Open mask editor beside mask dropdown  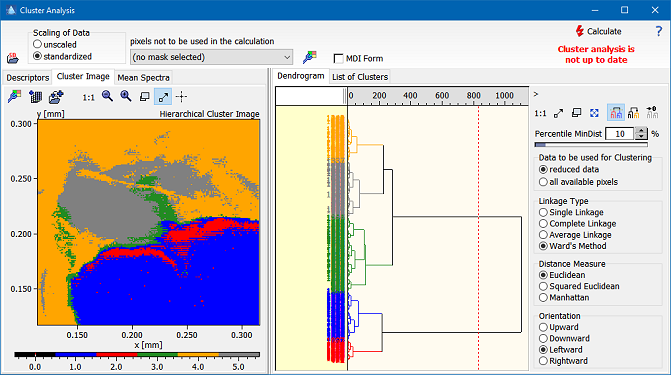click(309, 57)
